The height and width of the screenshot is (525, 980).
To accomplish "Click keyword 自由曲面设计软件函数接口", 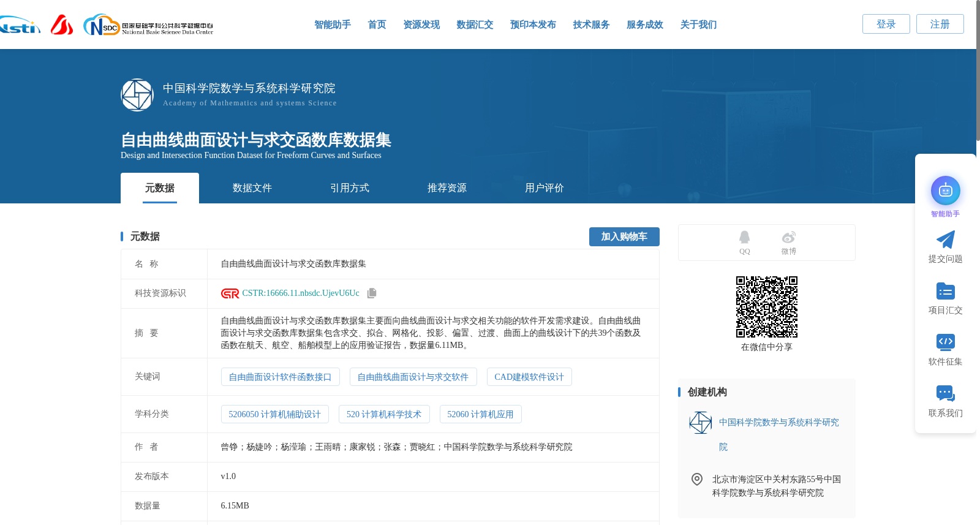I will 280,377.
